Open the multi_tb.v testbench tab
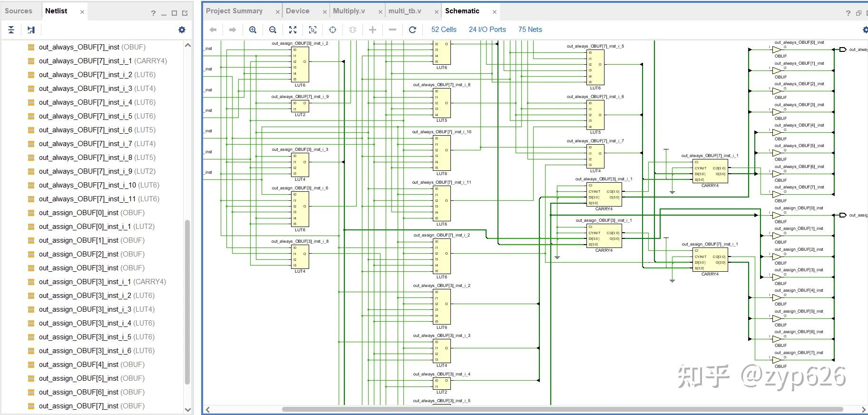Image resolution: width=868 pixels, height=415 pixels. pos(405,11)
